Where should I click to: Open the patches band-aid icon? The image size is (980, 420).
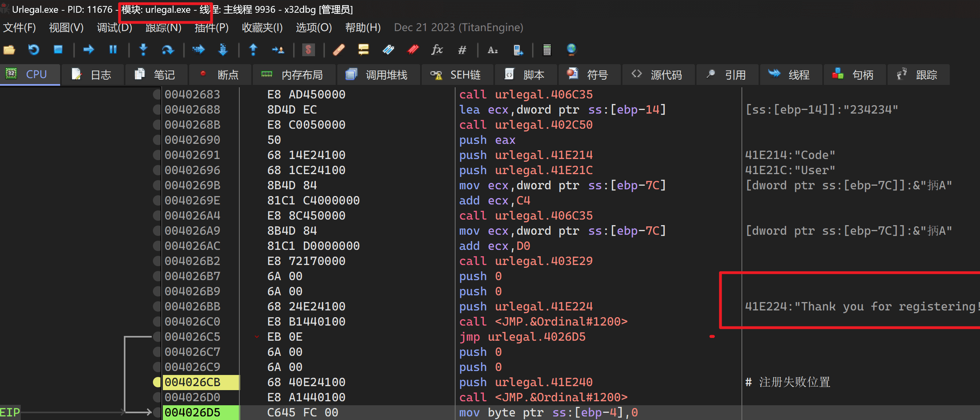tap(338, 50)
